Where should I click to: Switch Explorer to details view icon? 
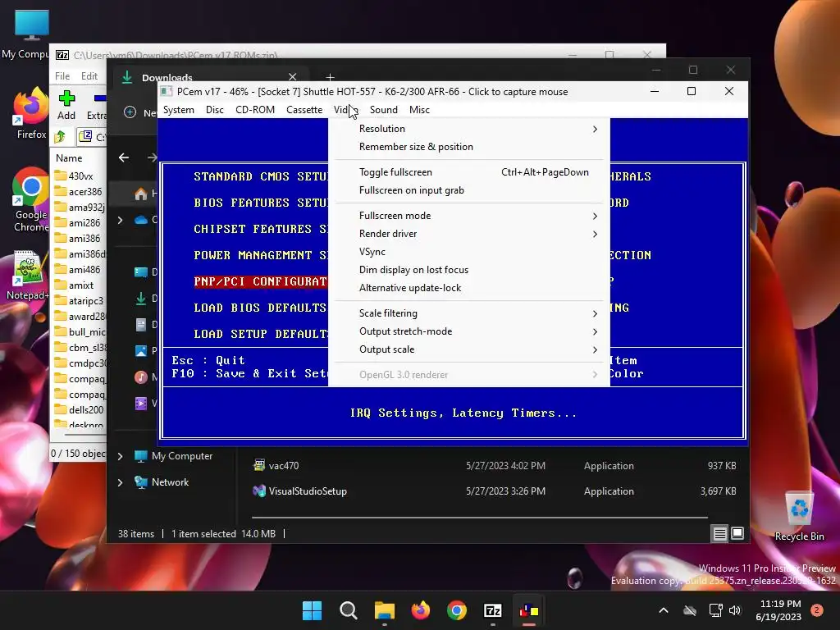click(x=719, y=533)
